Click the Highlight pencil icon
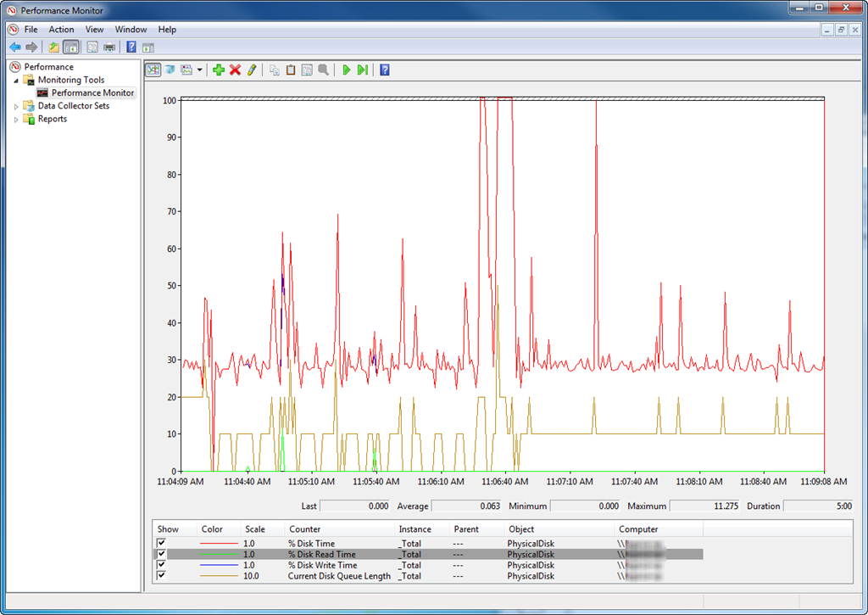This screenshot has width=868, height=615. click(x=251, y=70)
